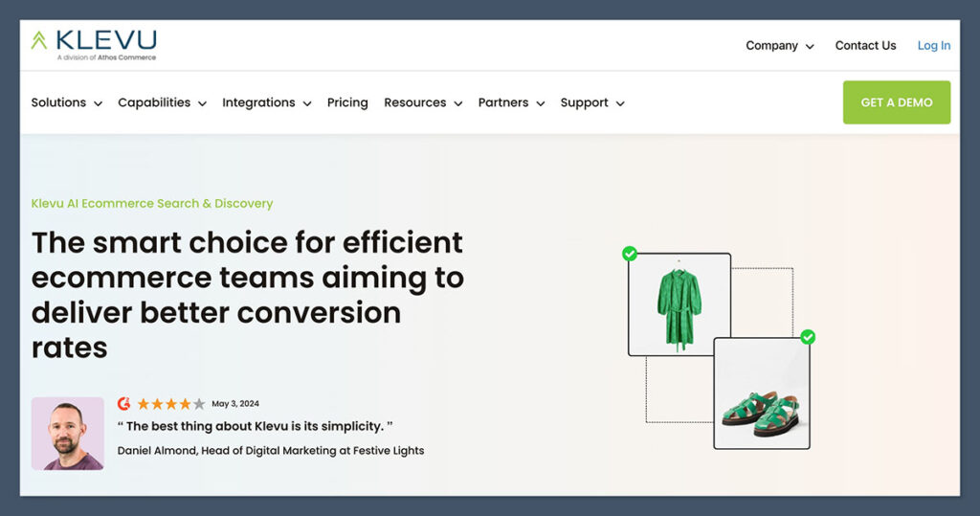Open the Pricing page
The height and width of the screenshot is (516, 980).
[347, 102]
